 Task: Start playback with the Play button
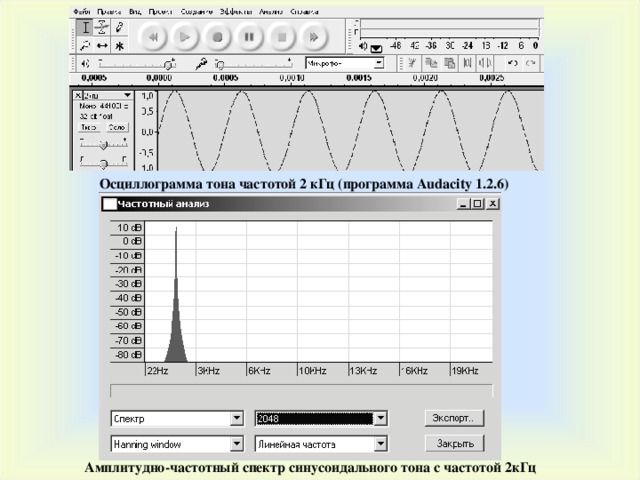(185, 37)
